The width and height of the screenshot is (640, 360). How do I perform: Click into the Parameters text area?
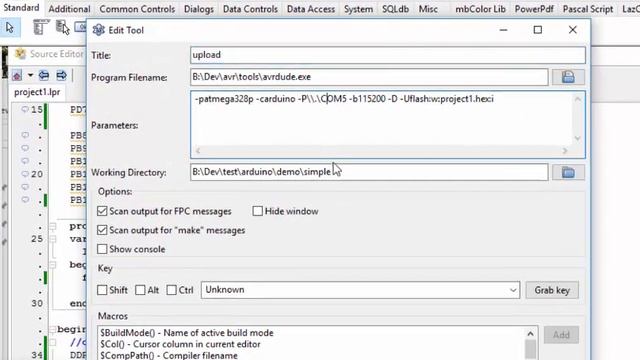388,124
